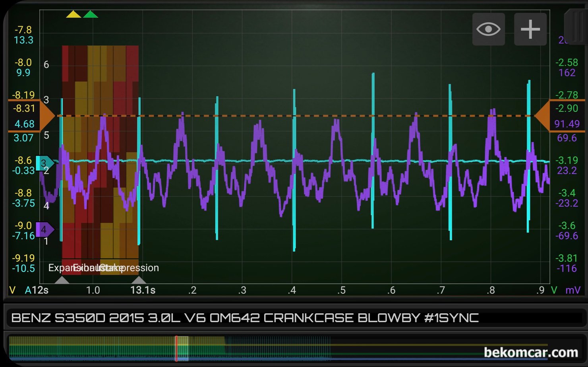This screenshot has height=367, width=588.
Task: Select the channel 4 purple marker
Action: [45, 229]
